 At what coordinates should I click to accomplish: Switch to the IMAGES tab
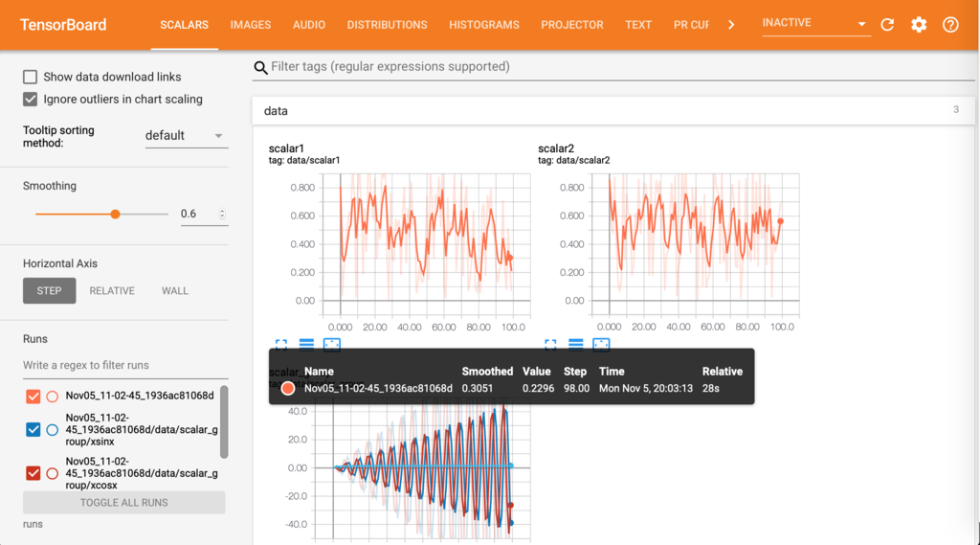(x=250, y=25)
